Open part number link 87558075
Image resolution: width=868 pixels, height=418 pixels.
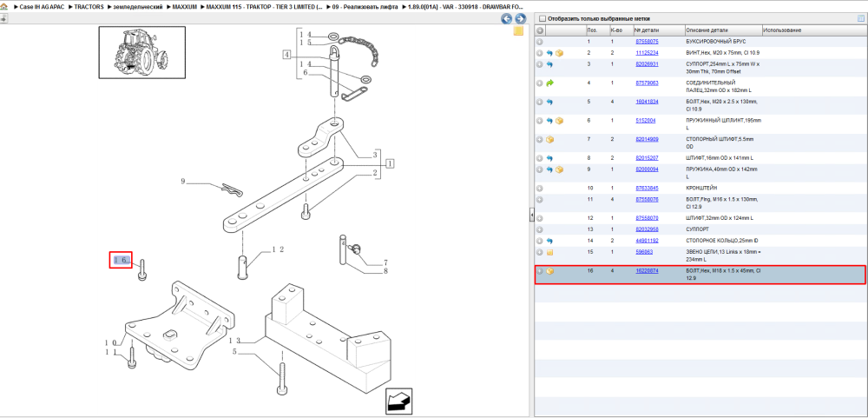647,42
